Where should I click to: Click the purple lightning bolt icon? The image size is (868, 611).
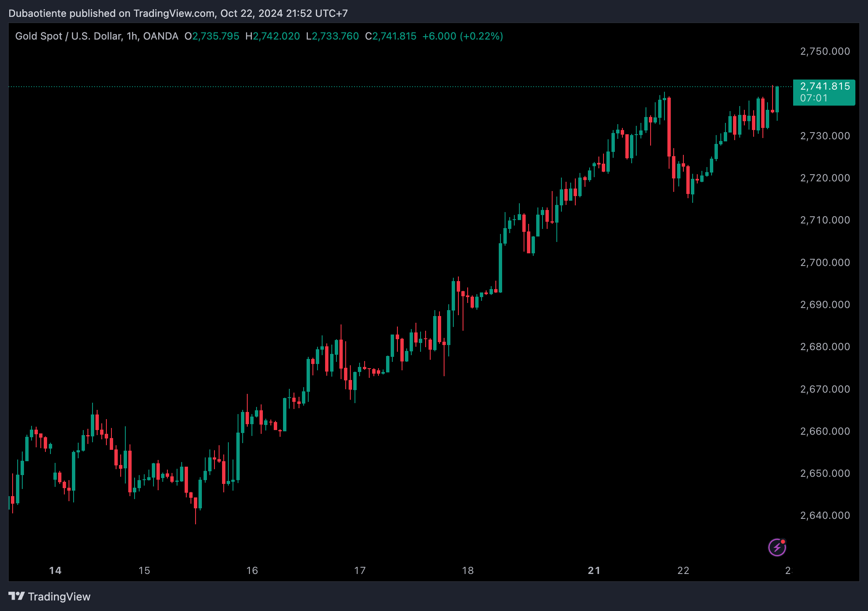point(777,547)
